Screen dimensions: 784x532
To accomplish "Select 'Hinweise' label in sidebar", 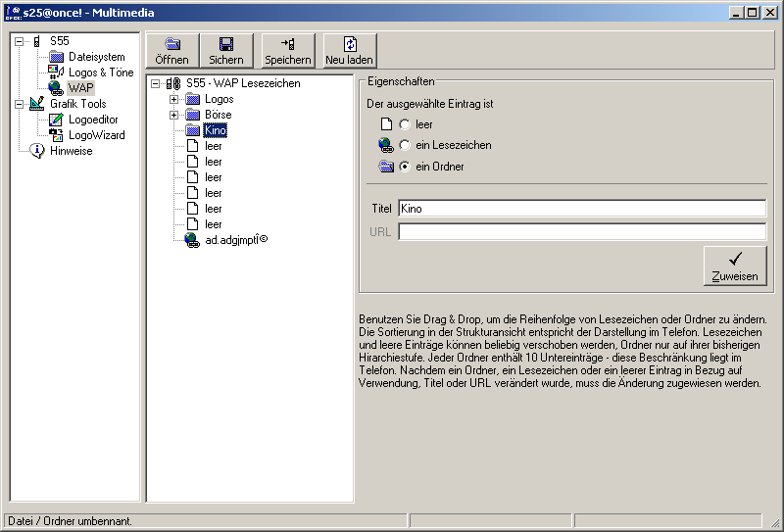I will [71, 151].
